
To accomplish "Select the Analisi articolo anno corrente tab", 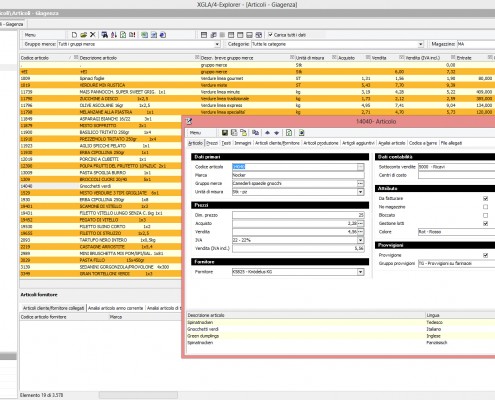I will tap(115, 308).
